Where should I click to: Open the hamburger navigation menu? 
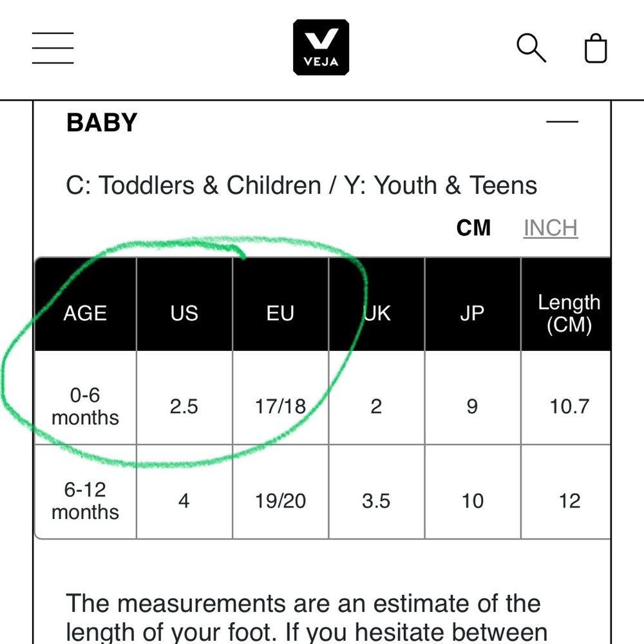tap(53, 48)
